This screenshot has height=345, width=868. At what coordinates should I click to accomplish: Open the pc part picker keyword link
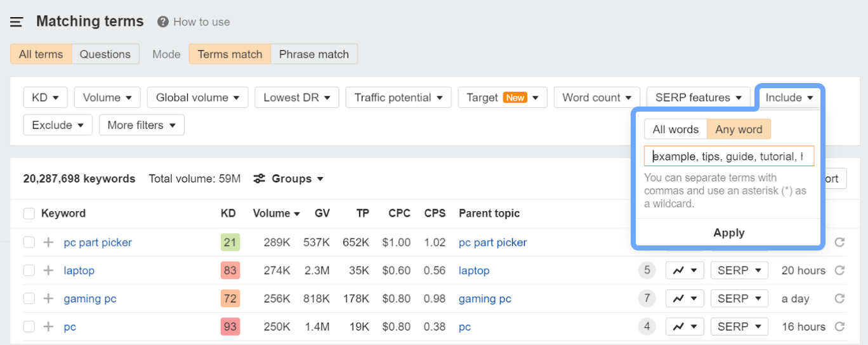98,242
